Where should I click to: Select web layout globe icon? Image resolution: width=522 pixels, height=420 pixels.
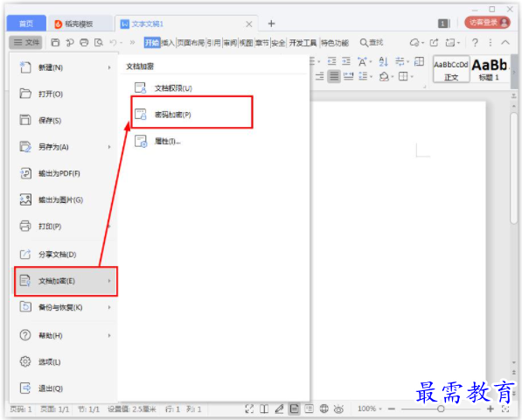click(324, 409)
